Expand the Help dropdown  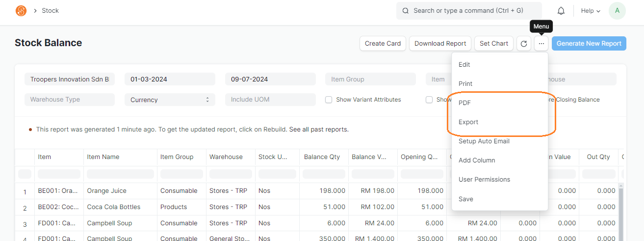pyautogui.click(x=591, y=11)
